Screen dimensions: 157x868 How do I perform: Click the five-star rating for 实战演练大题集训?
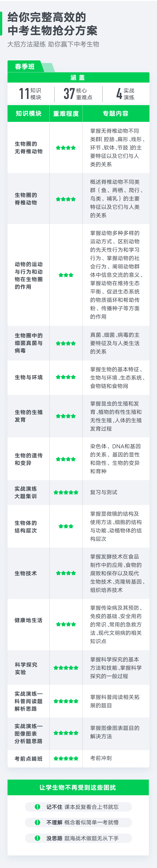click(66, 492)
